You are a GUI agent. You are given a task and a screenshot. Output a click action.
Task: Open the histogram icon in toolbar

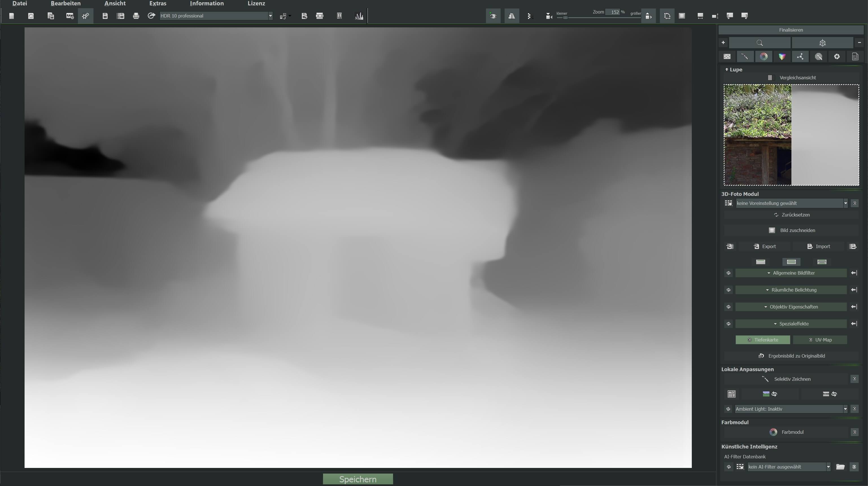(359, 16)
